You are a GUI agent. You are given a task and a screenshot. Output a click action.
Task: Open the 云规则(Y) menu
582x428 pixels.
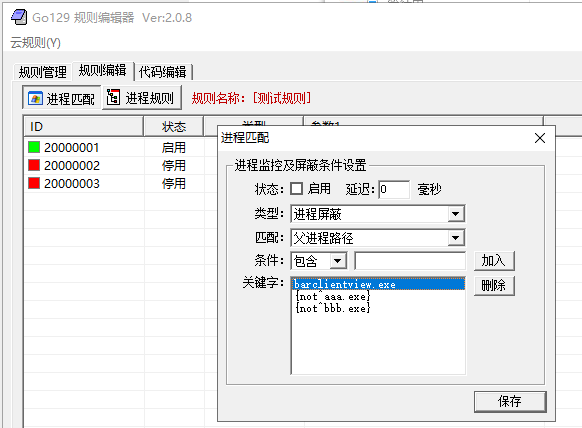click(x=35, y=43)
